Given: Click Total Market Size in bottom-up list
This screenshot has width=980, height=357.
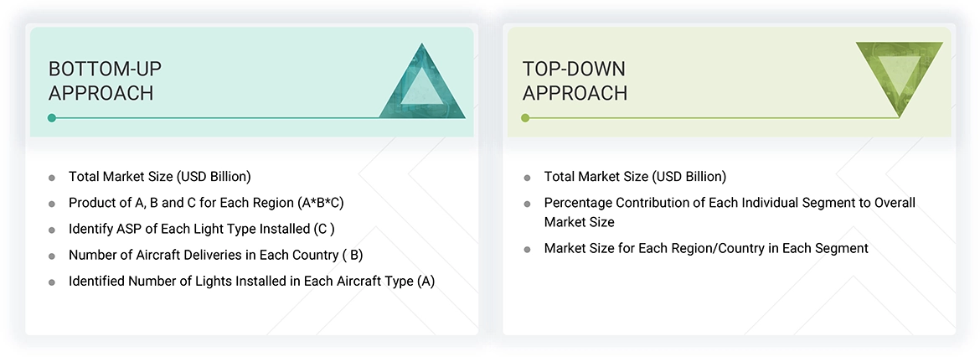Looking at the screenshot, I should (x=159, y=177).
